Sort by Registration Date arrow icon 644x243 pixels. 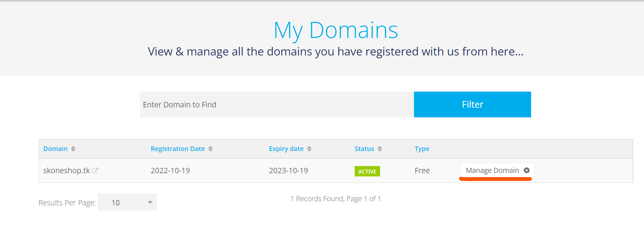click(x=210, y=149)
